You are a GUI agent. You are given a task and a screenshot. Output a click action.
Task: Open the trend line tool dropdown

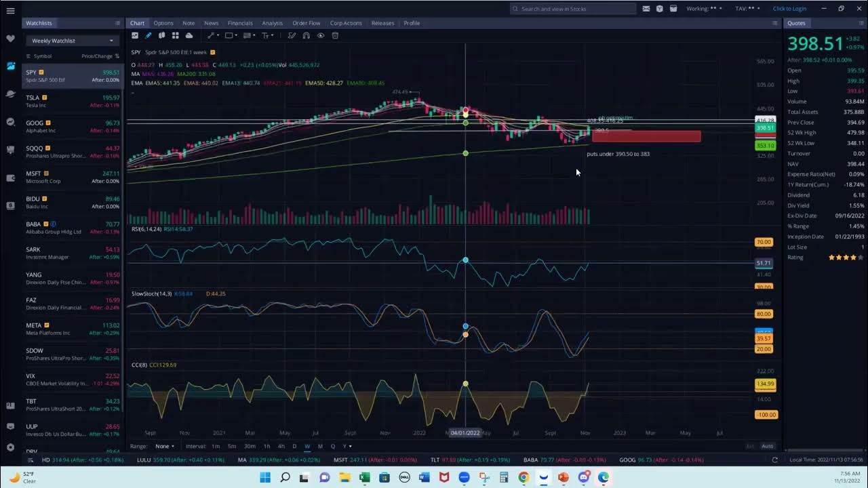213,35
